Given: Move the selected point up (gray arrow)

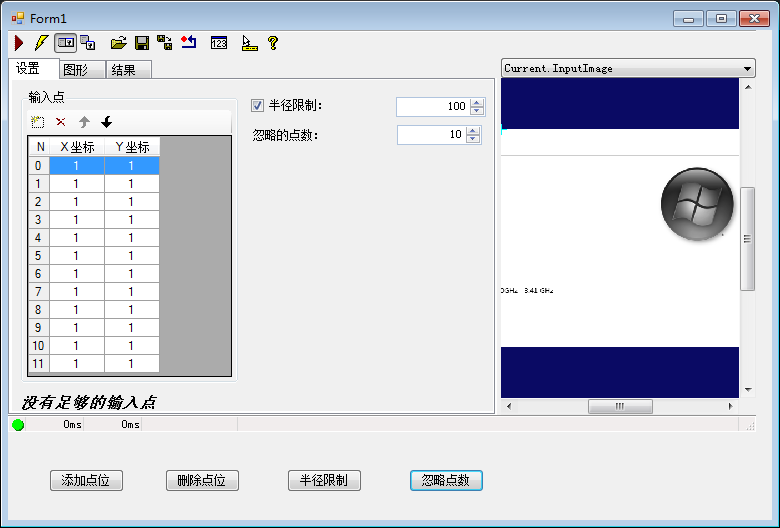Looking at the screenshot, I should (x=84, y=122).
